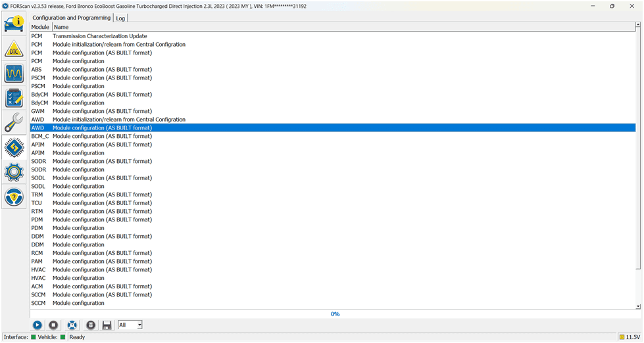Open the oscilloscope live data section
Image resolution: width=644 pixels, height=343 pixels.
click(14, 74)
